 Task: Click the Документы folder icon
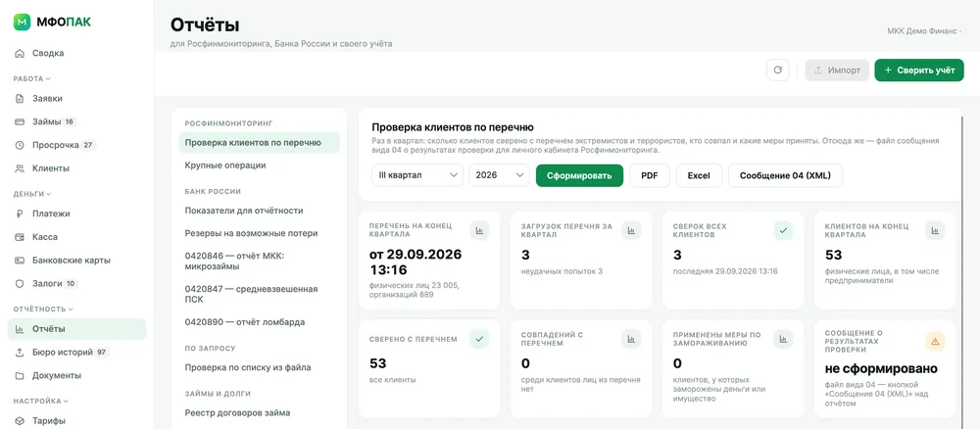tap(20, 376)
